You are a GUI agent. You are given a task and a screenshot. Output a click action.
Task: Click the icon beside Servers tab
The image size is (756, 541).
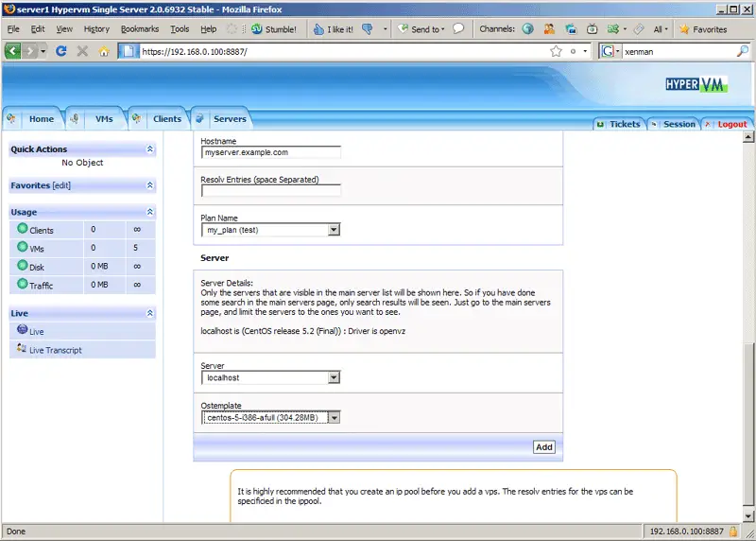click(199, 119)
